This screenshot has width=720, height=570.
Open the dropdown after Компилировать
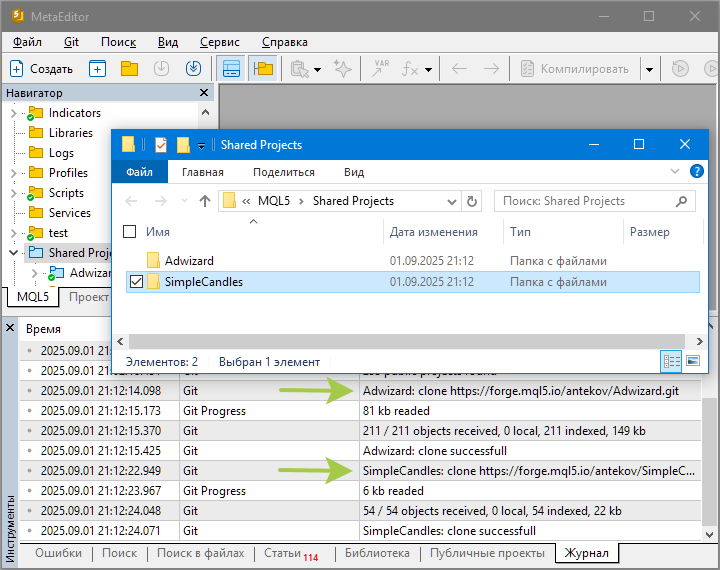[649, 70]
